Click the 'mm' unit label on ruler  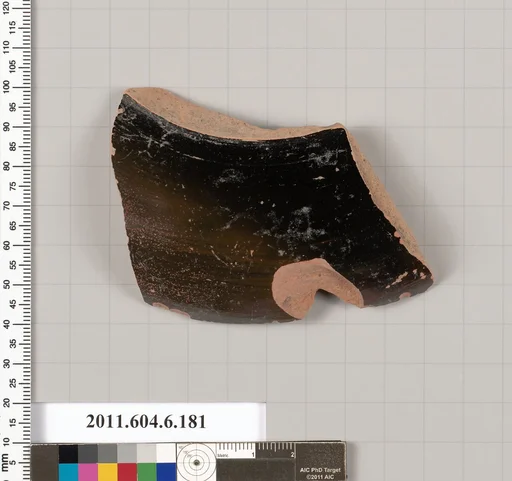click(x=5, y=462)
